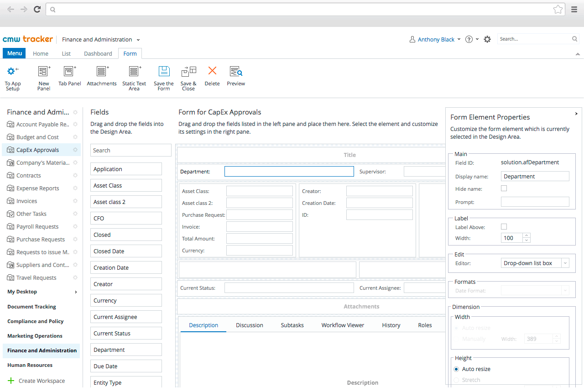The image size is (584, 392).
Task: Click the Fields search box
Action: click(x=131, y=150)
